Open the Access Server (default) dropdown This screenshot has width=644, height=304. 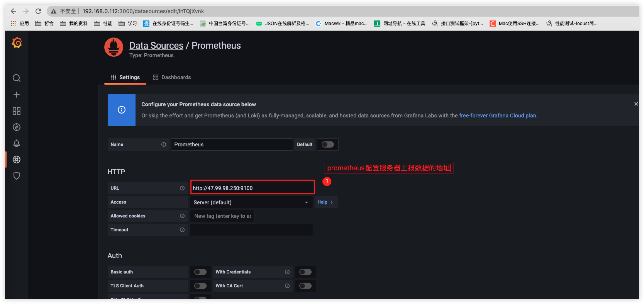point(251,202)
